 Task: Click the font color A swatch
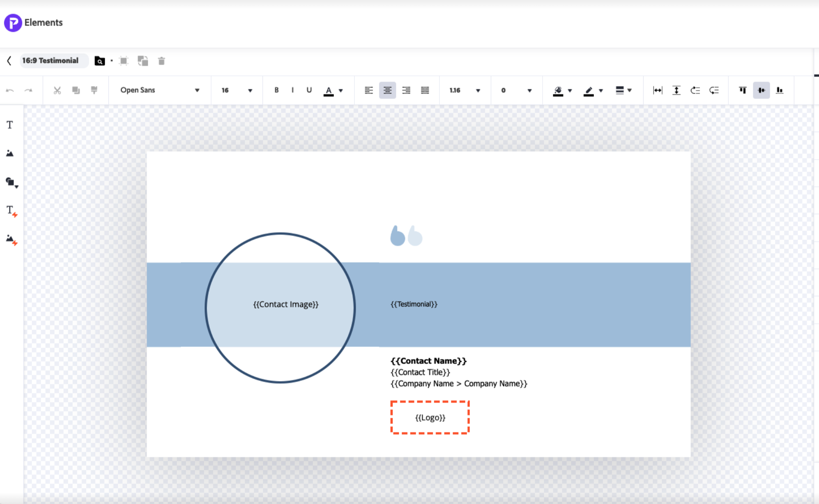pyautogui.click(x=329, y=91)
